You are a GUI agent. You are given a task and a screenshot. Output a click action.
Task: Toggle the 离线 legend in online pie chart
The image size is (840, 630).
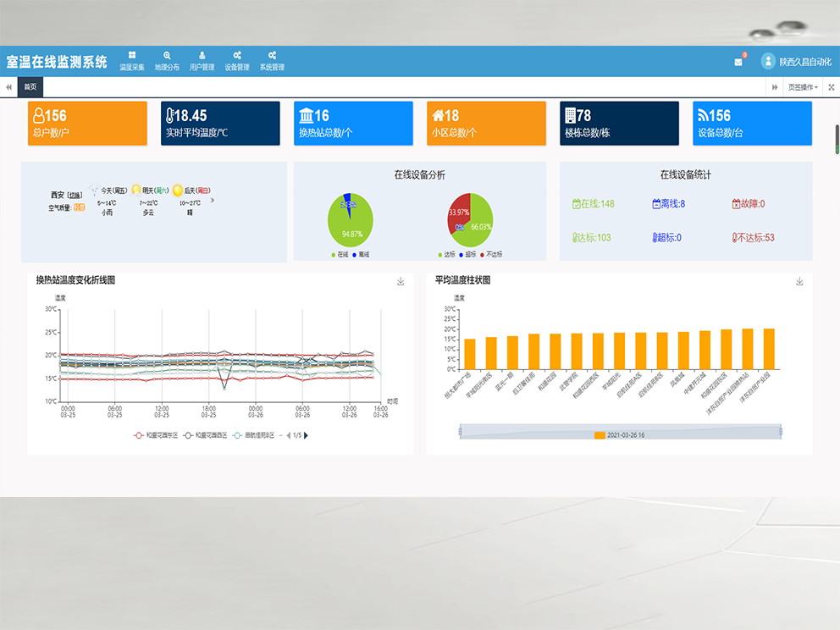click(361, 255)
